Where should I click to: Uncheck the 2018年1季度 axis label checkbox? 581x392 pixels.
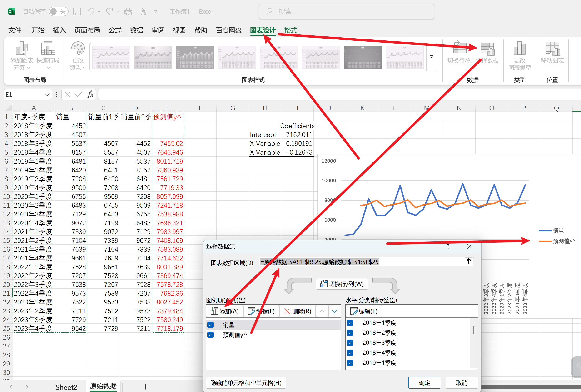350,323
